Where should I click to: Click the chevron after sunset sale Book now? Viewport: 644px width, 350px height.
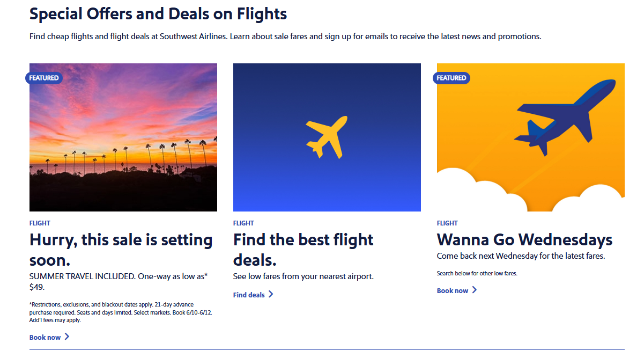point(66,337)
